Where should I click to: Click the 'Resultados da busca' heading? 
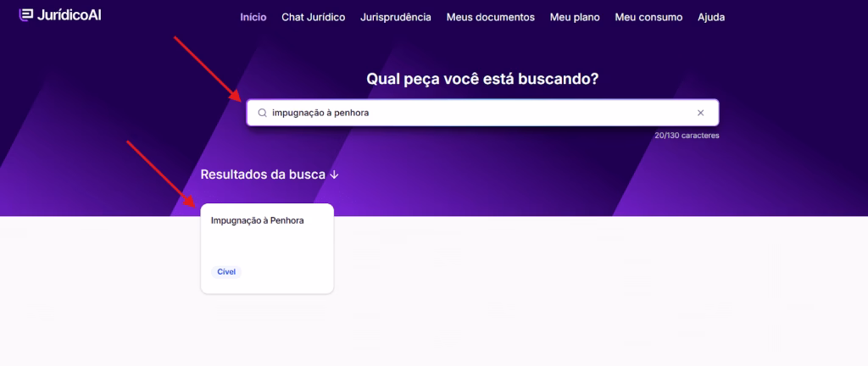(x=263, y=175)
